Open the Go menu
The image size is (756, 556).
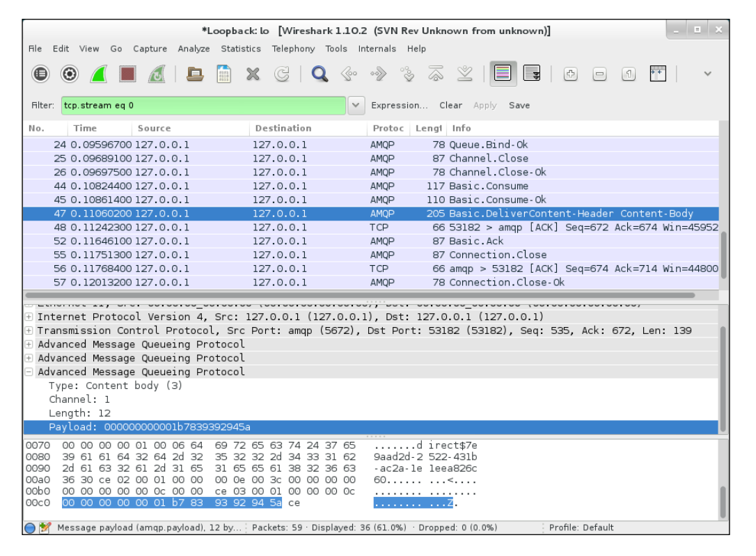(116, 49)
